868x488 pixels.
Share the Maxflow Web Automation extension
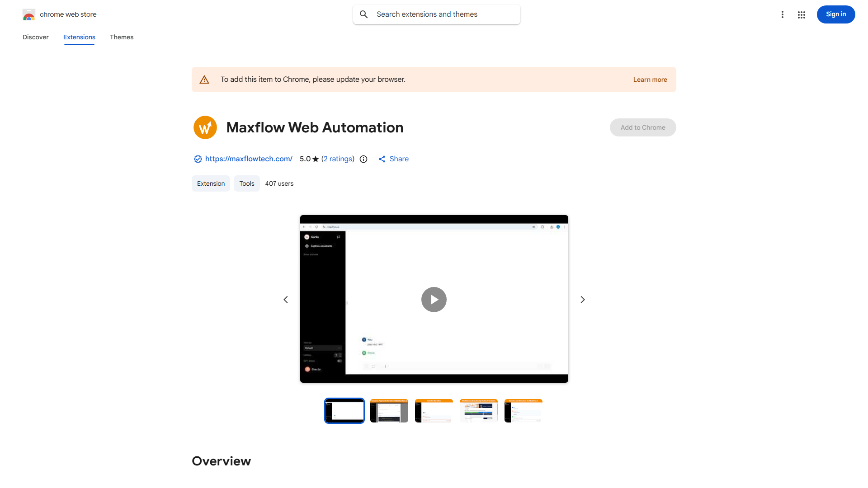point(393,159)
